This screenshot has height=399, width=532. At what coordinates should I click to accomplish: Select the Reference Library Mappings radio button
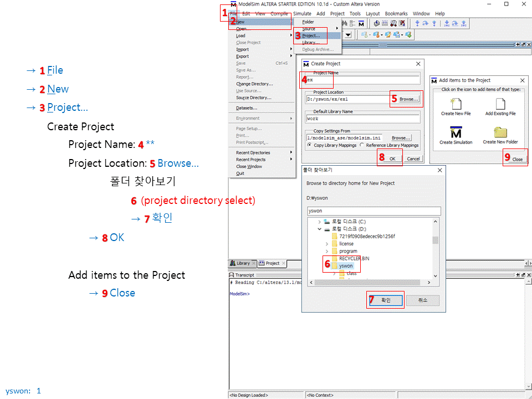tap(362, 145)
